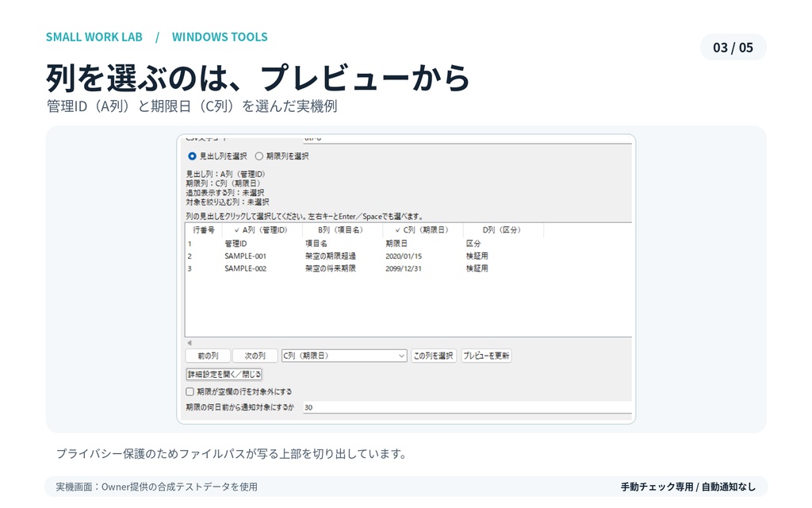Toggle 詳細設定を開く／閉じる button
The image size is (812, 508).
[x=224, y=375]
